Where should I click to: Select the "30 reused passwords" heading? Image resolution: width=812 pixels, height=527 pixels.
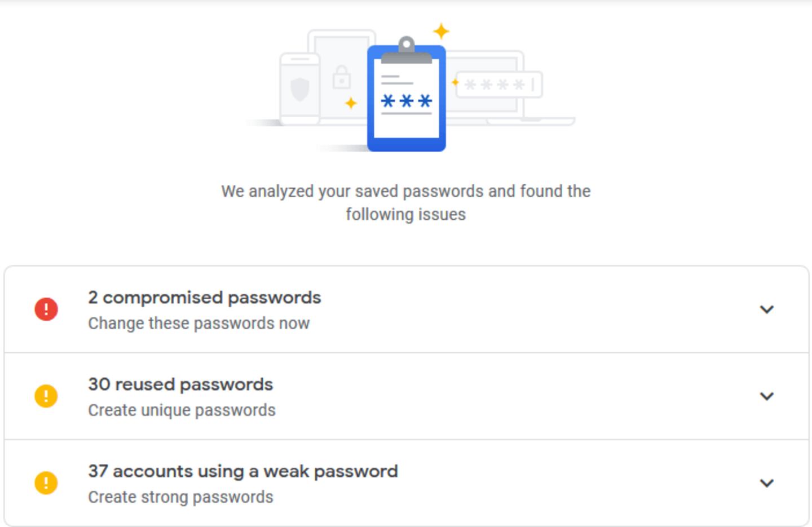tap(180, 384)
